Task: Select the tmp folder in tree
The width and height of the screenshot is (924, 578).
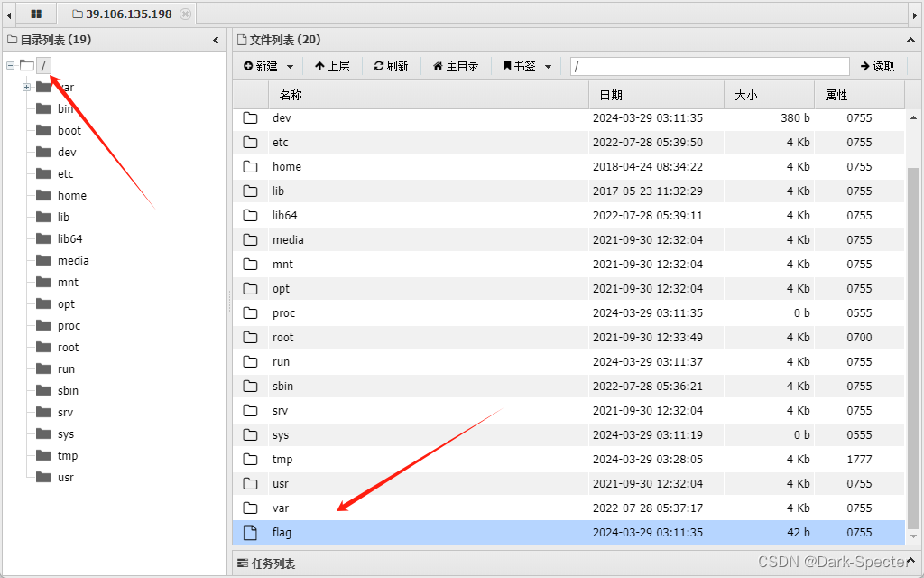Action: coord(67,456)
